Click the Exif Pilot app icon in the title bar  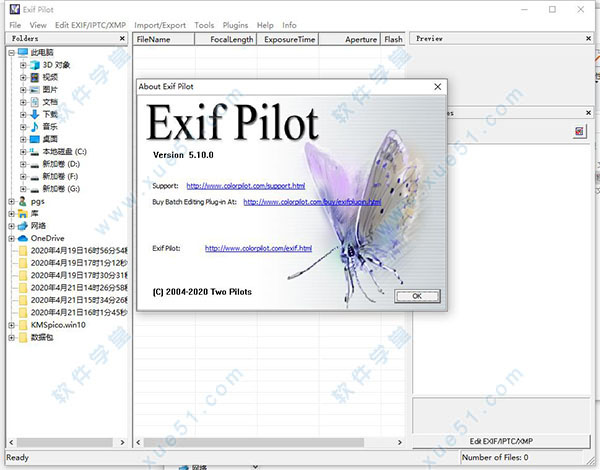[x=15, y=9]
